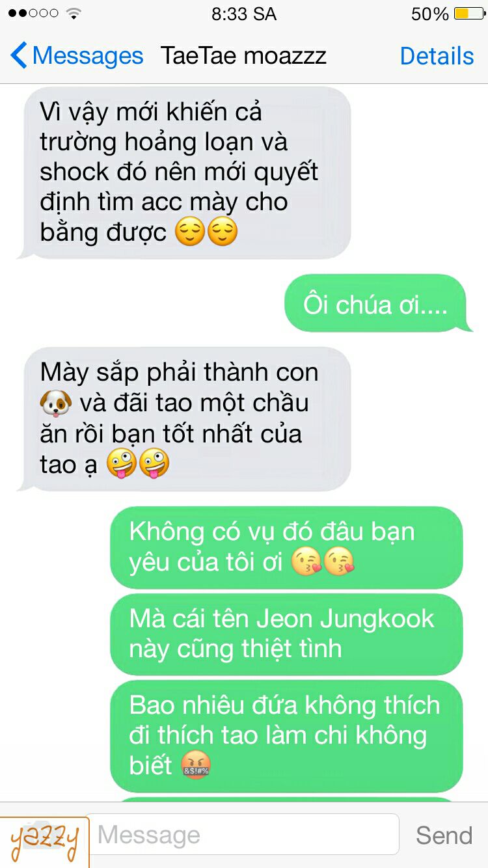488x868 pixels.
Task: Tap the 'TaeTae moazzz' contact title
Action: [244, 56]
